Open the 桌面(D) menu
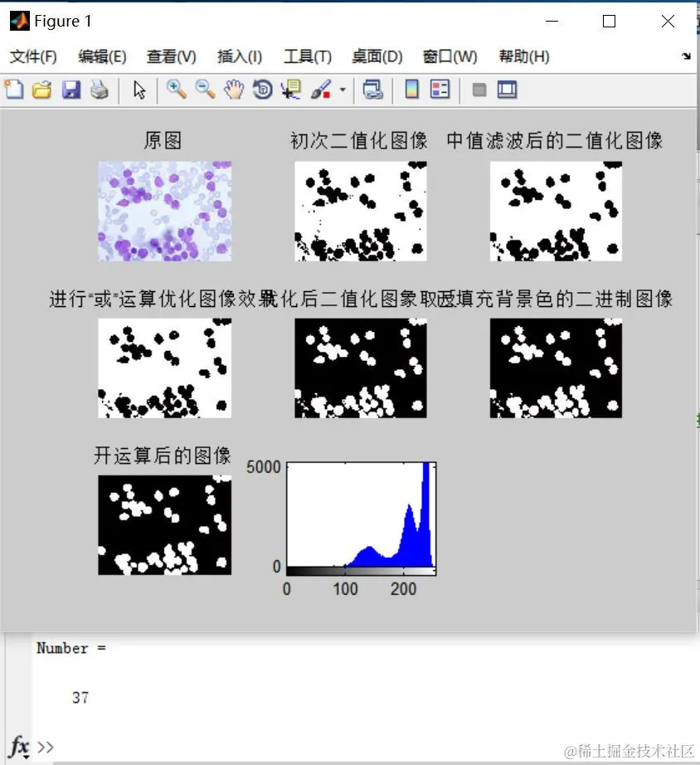 point(377,56)
